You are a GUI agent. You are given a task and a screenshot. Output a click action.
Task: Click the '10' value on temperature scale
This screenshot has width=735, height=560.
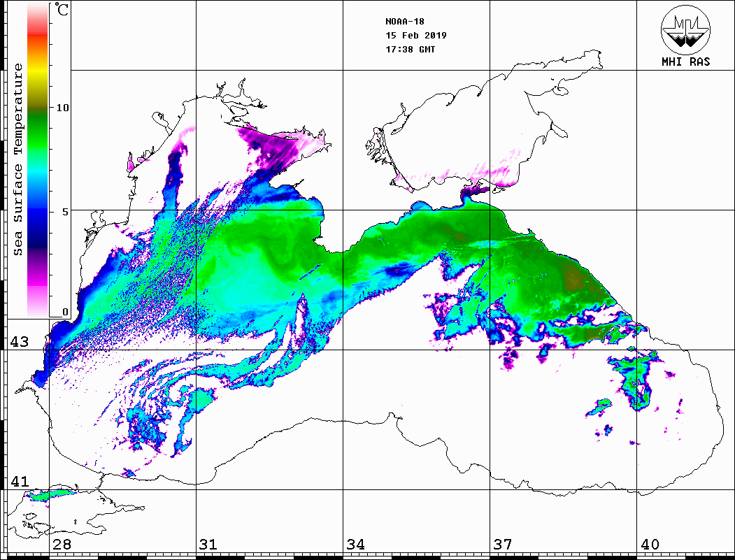coord(62,108)
